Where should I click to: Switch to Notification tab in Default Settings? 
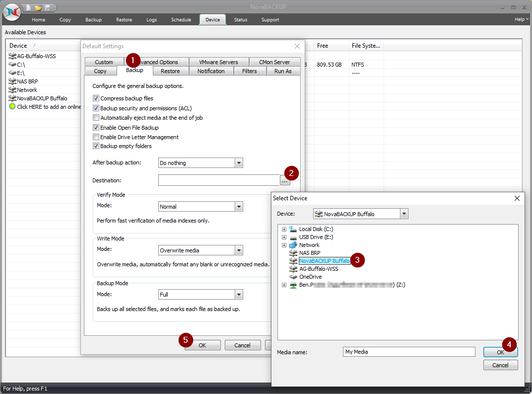[211, 71]
